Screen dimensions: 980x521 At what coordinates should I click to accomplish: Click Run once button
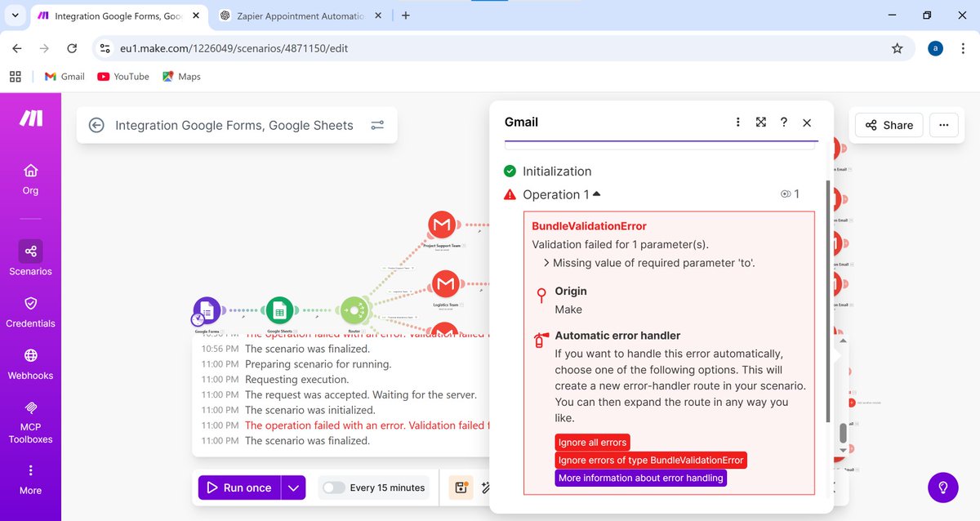click(238, 488)
